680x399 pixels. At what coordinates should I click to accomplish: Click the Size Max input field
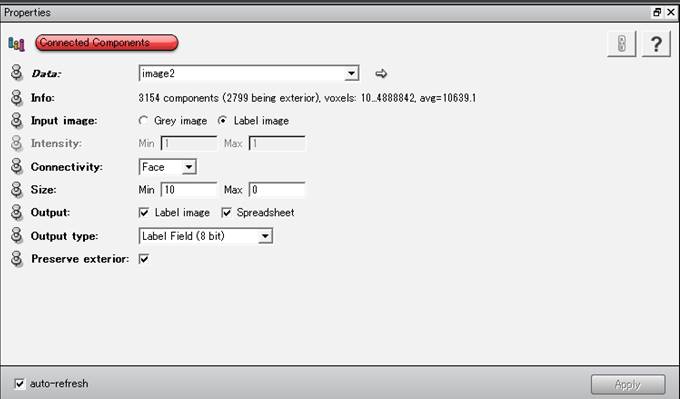(277, 190)
